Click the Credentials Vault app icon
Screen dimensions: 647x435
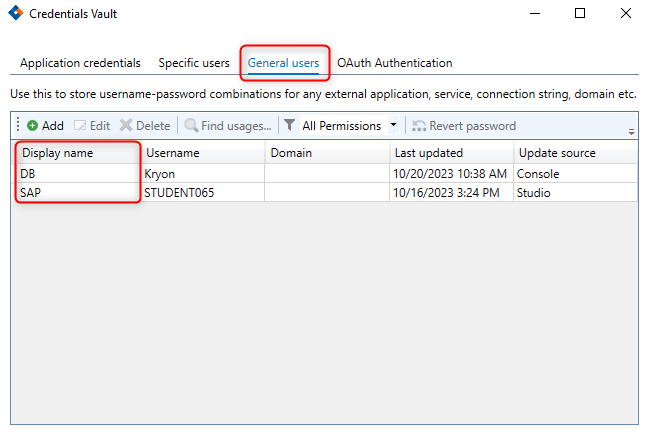pos(15,14)
